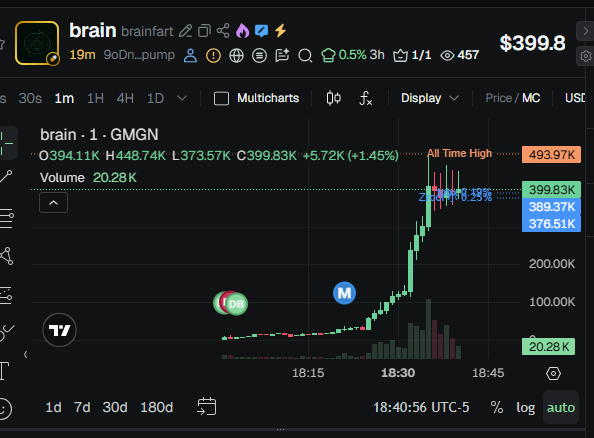
Task: Open the settings gear at top right
Action: 586,56
